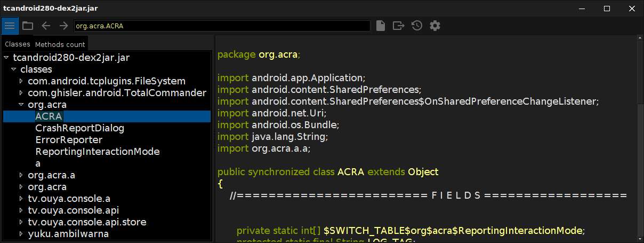Click the org.acra.ACRA class path field
Screen dimensions: 644x243
point(221,26)
